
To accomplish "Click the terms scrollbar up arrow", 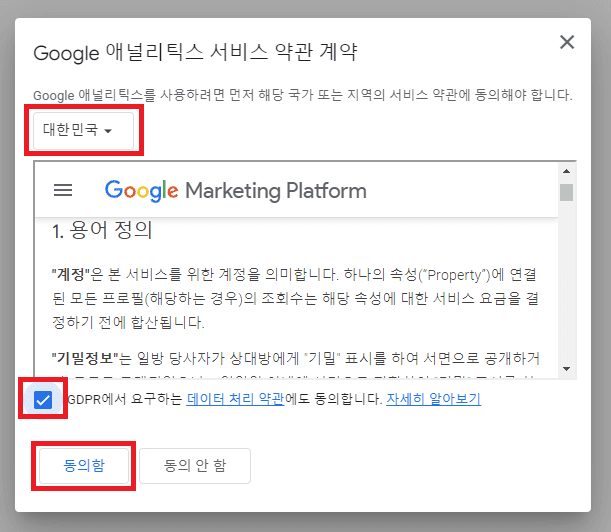I will [567, 171].
